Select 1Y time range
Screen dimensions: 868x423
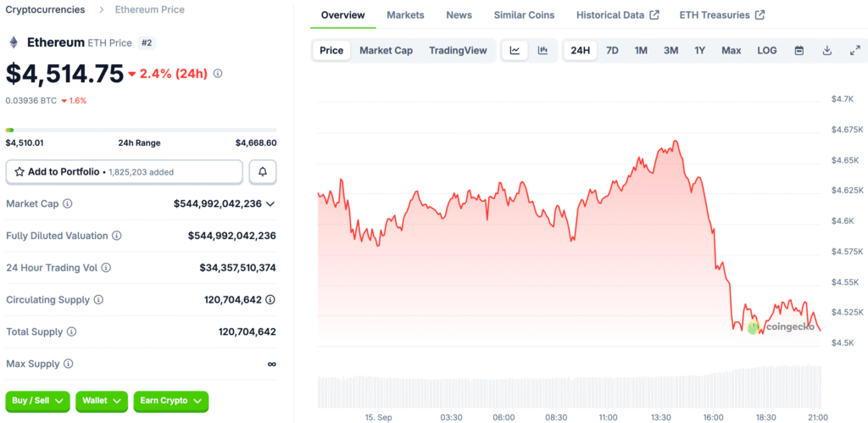click(x=699, y=50)
